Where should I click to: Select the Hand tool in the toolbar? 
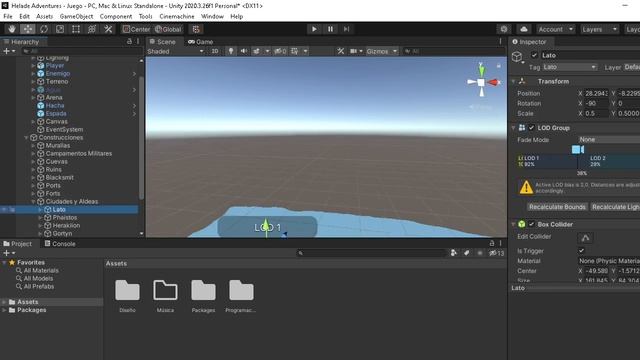[12, 29]
